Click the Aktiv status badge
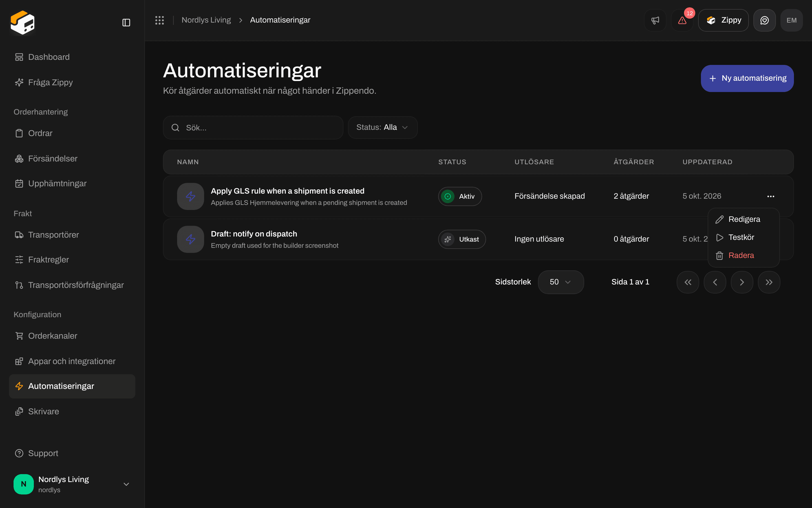Image resolution: width=812 pixels, height=508 pixels. (x=460, y=196)
